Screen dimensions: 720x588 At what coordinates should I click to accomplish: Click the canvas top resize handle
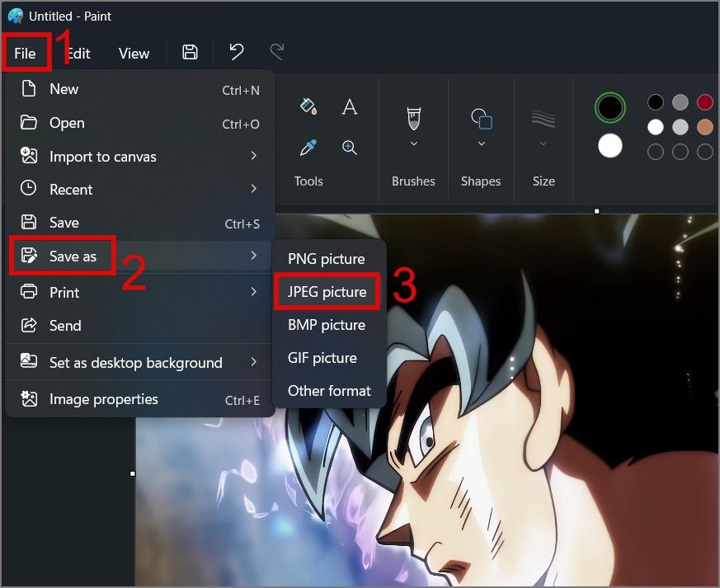point(597,212)
